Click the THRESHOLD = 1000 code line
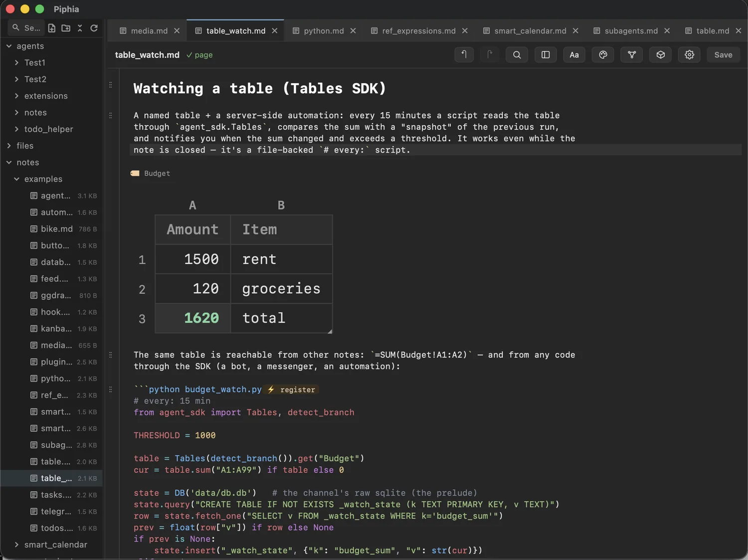The height and width of the screenshot is (560, 748). tap(175, 435)
